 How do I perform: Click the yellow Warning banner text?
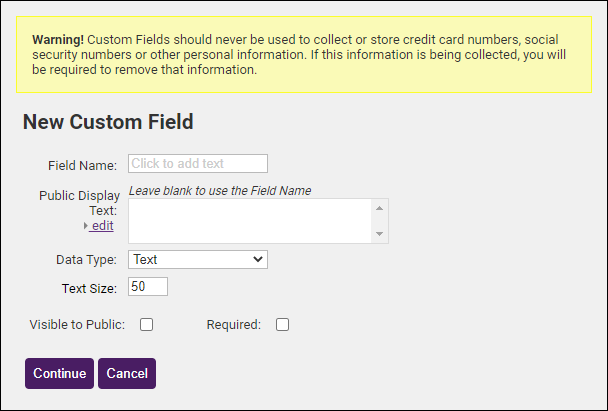click(x=300, y=54)
